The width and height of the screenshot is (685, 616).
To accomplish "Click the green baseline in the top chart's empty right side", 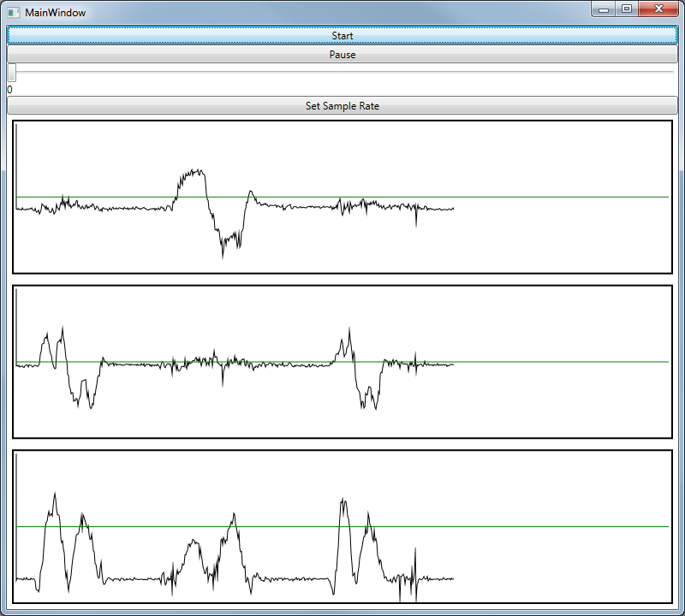I will [x=557, y=197].
